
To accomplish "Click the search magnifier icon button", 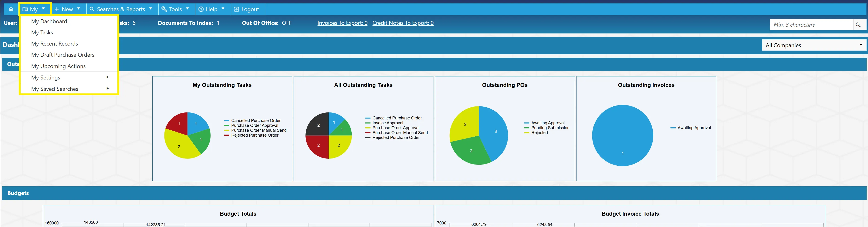I will pos(858,25).
